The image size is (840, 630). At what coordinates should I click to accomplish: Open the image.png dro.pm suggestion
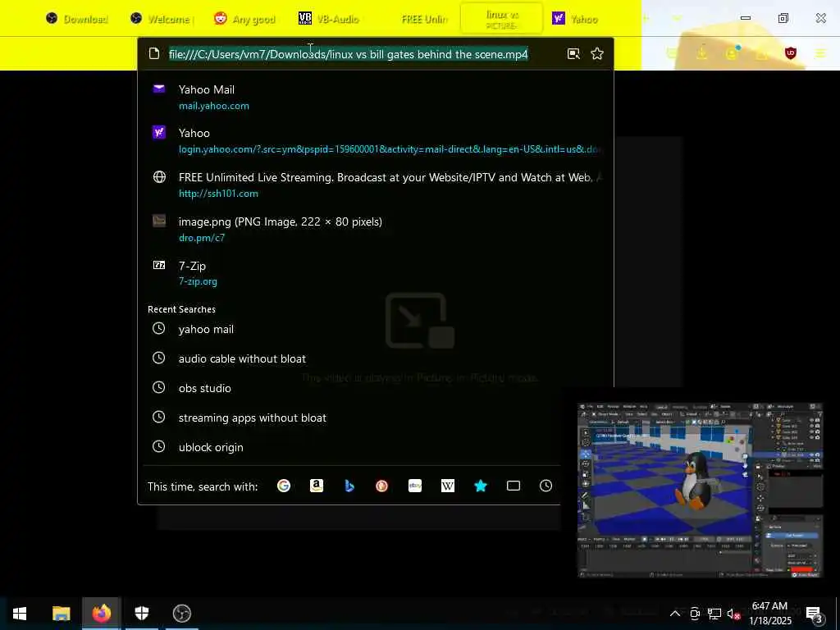(375, 229)
